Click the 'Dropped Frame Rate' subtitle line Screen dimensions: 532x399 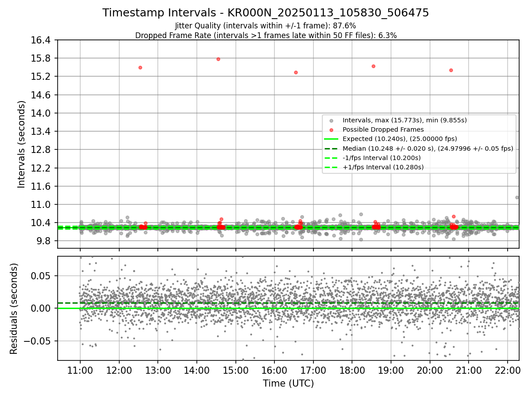click(266, 35)
